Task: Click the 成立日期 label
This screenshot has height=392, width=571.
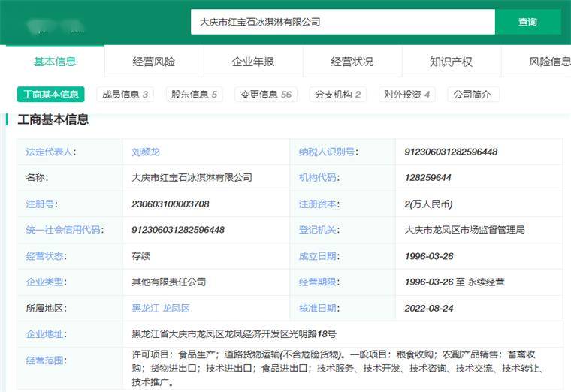Action: coord(319,256)
